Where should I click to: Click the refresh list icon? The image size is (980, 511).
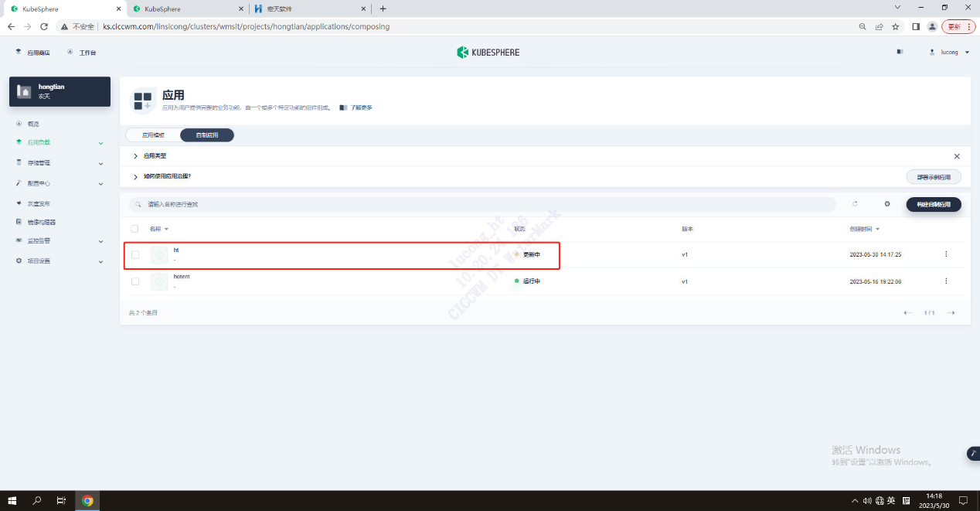(x=856, y=204)
